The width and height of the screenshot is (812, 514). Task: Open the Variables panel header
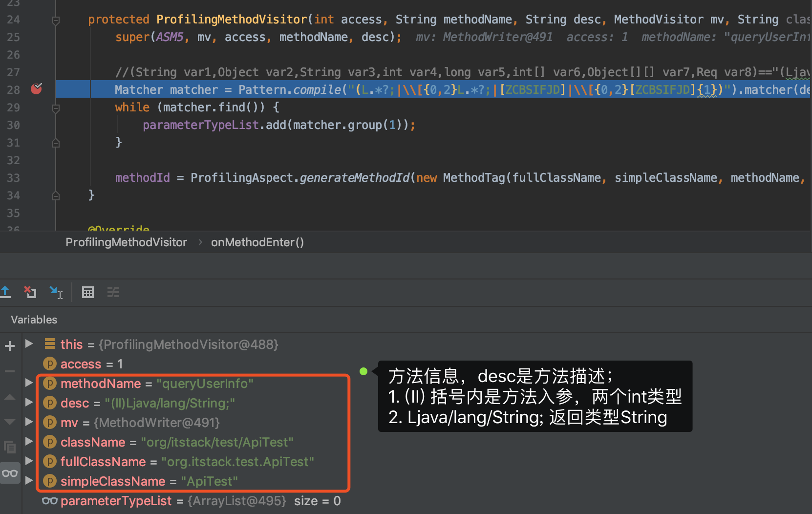pyautogui.click(x=34, y=320)
